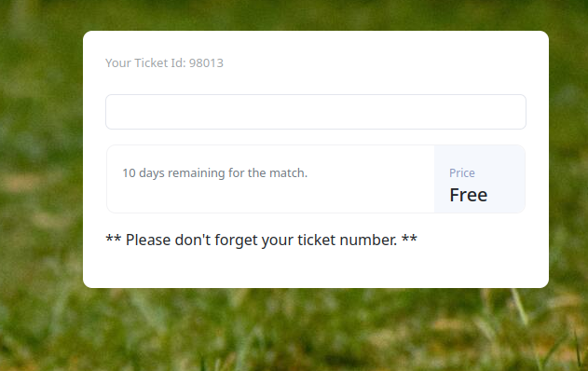Click the trailing asterisks of the reminder
Image resolution: width=588 pixels, height=371 pixels.
tap(409, 239)
